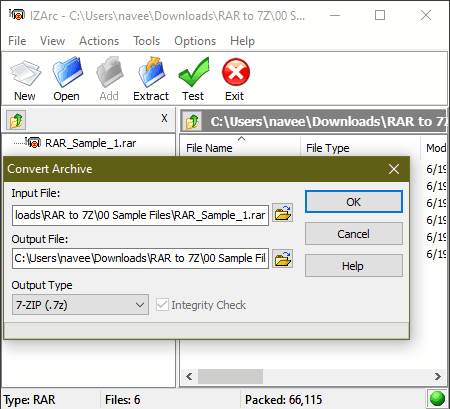Screen dimensions: 450x409
Task: Browse for the Input File using folder icon
Action: [283, 213]
